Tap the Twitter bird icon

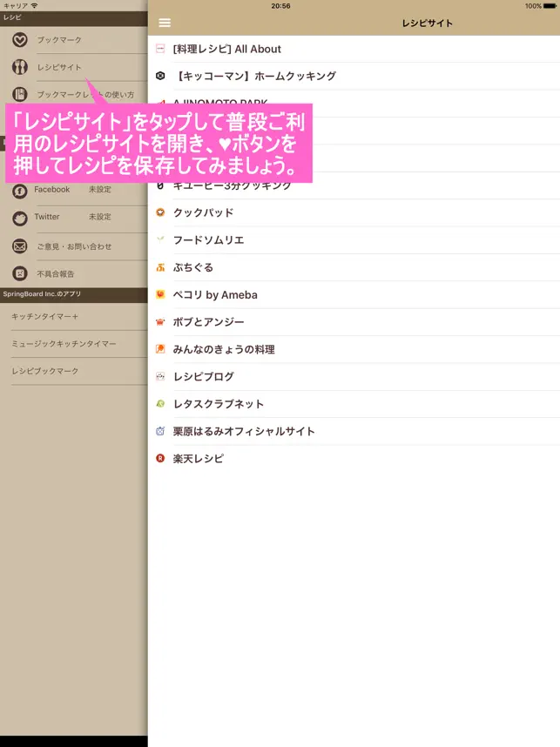point(19,219)
